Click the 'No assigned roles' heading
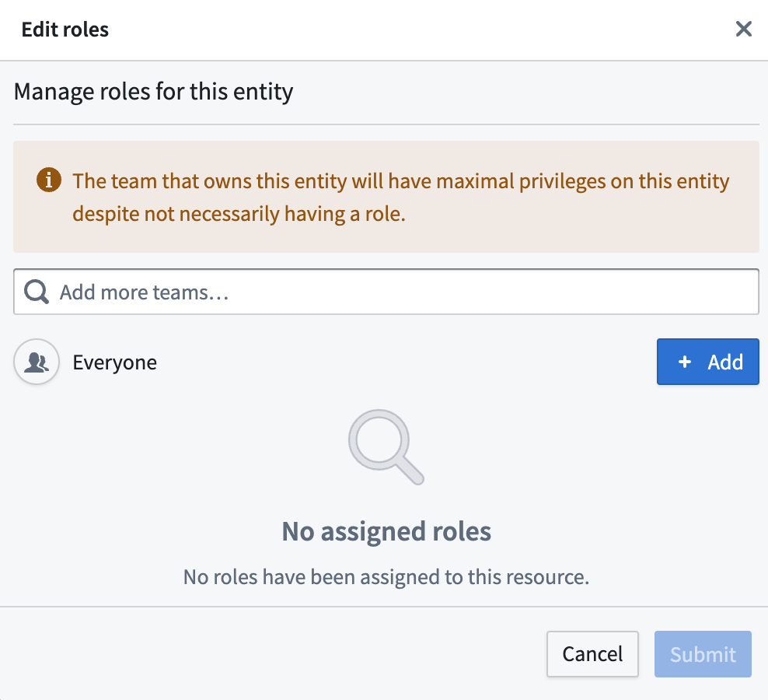 [386, 531]
